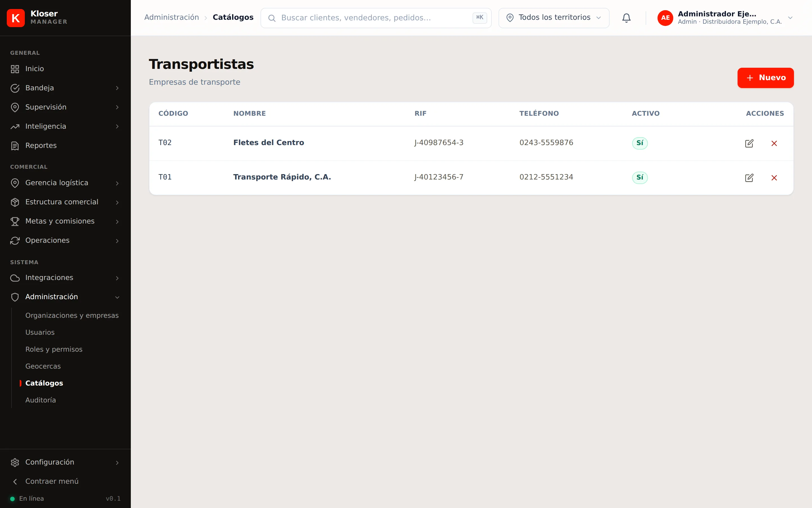Screen dimensions: 812x508
Task: Click the Operaciones refresh icon
Action: click(x=15, y=240)
